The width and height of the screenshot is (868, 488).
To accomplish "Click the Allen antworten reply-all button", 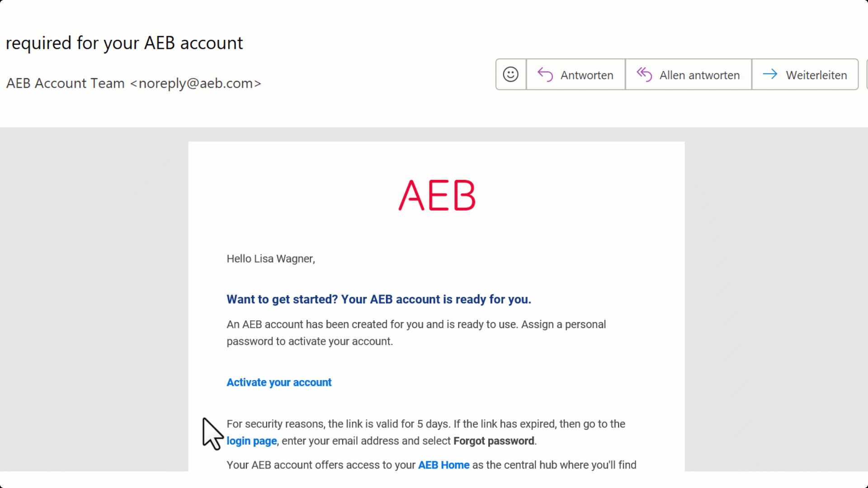I will 688,75.
